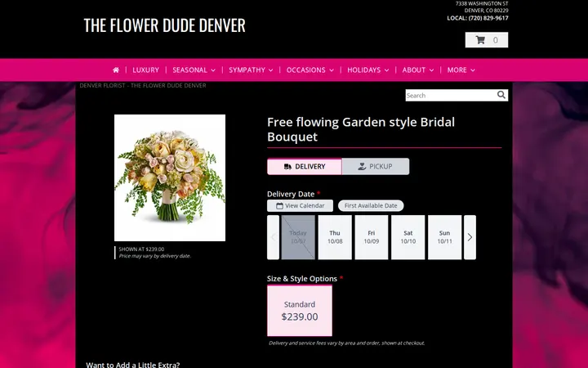Viewport: 588px width, 368px height.
Task: Click the bridal bouquet product image
Action: pyautogui.click(x=170, y=177)
